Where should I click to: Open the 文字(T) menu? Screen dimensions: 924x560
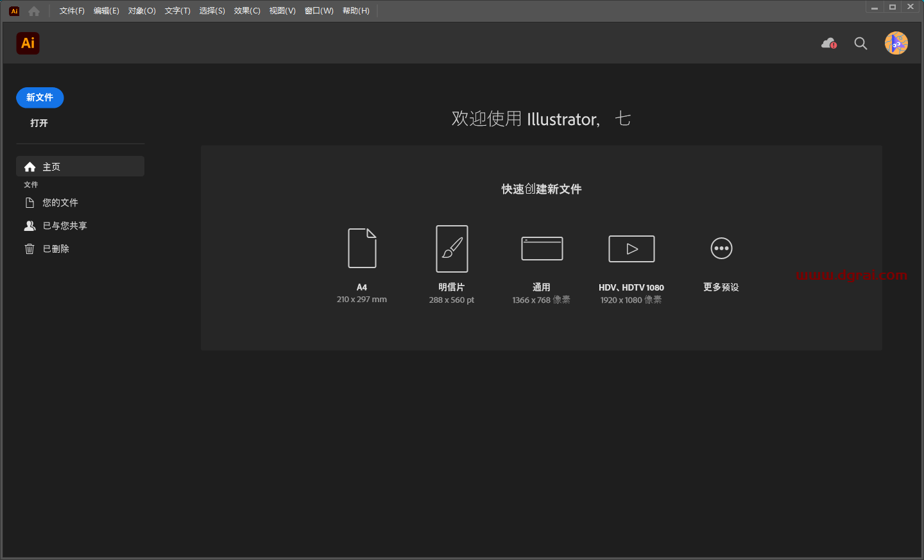177,11
